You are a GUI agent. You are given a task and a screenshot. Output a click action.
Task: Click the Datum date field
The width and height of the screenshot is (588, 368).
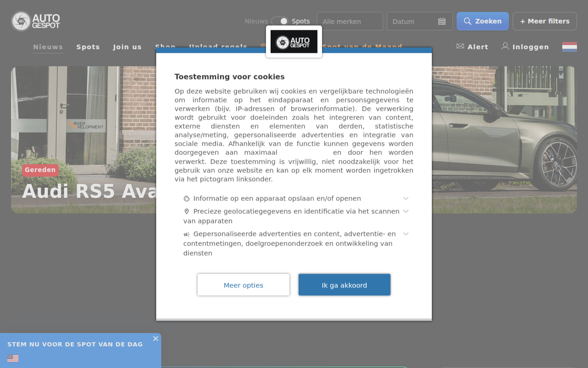click(420, 21)
